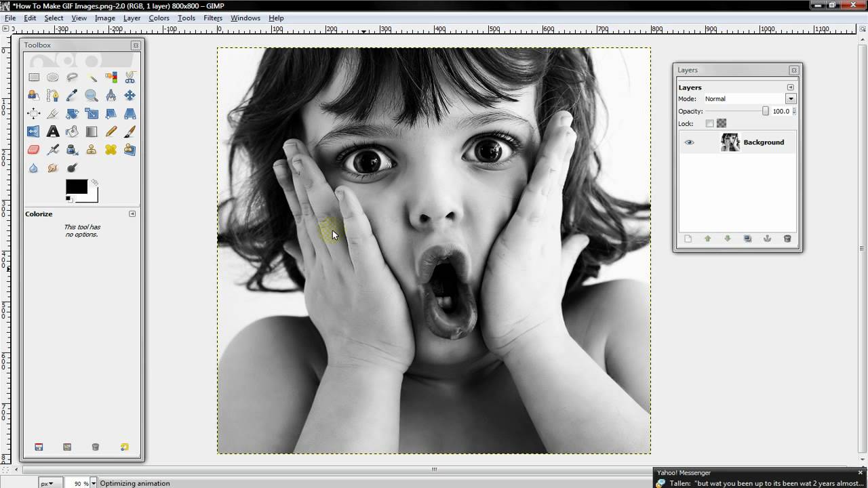
Task: Activate the Blend gradient tool
Action: pyautogui.click(x=91, y=131)
